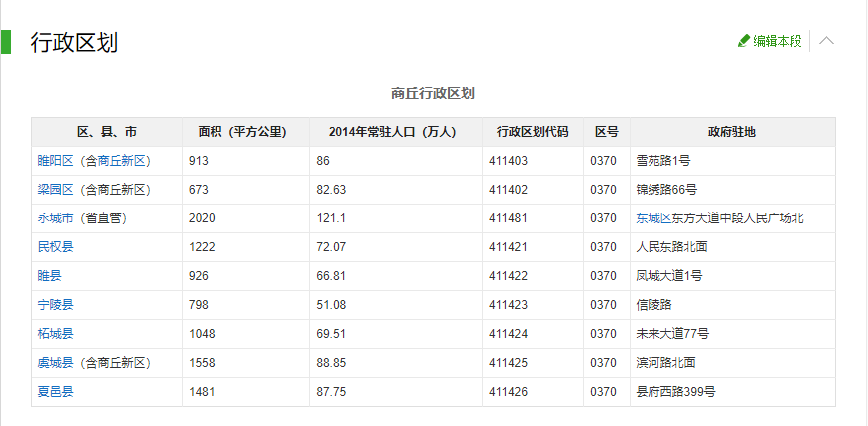868x426 pixels.
Task: Click the 2014年常驻人口 column header
Action: [395, 132]
